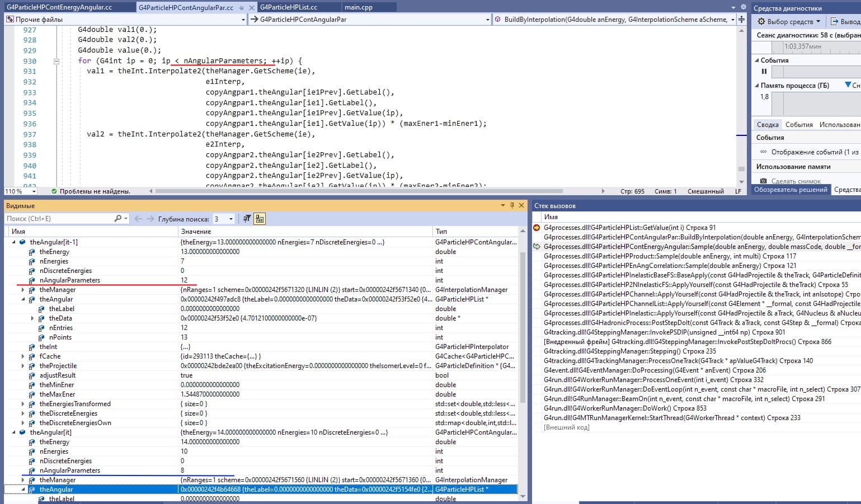Open the Обозреватель решений tab
The width and height of the screenshot is (861, 504).
[791, 190]
